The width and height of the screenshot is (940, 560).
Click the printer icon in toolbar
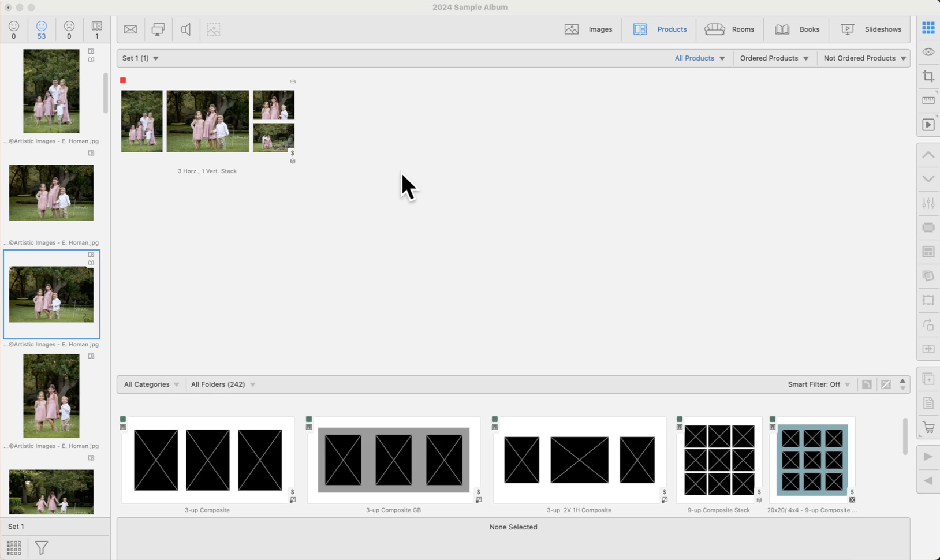tap(158, 29)
